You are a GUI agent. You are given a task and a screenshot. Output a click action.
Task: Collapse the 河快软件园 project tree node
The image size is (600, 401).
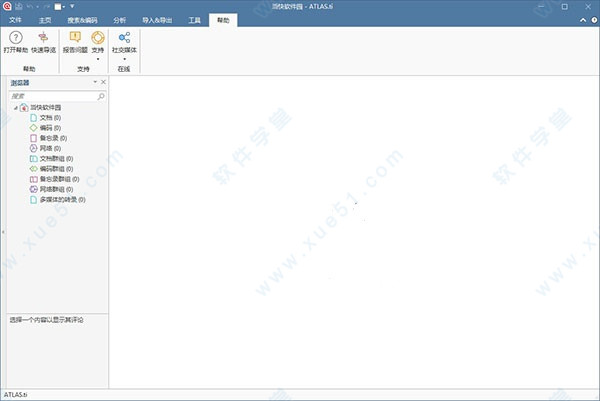15,108
